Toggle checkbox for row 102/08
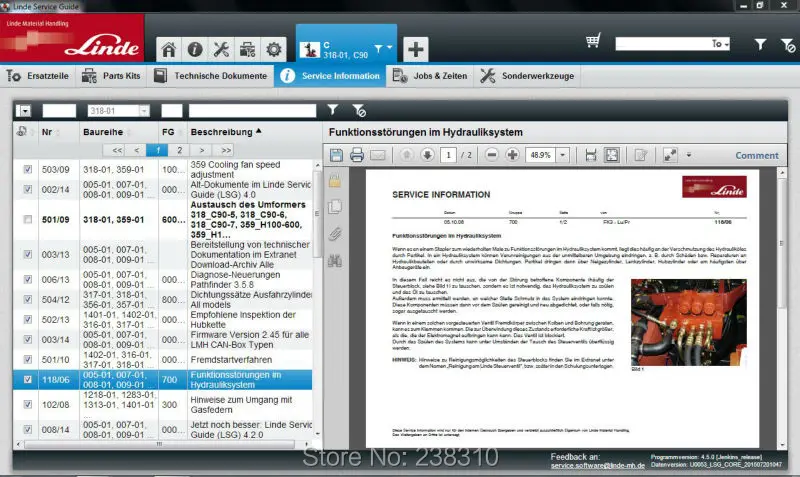The width and height of the screenshot is (800, 477). (x=28, y=405)
